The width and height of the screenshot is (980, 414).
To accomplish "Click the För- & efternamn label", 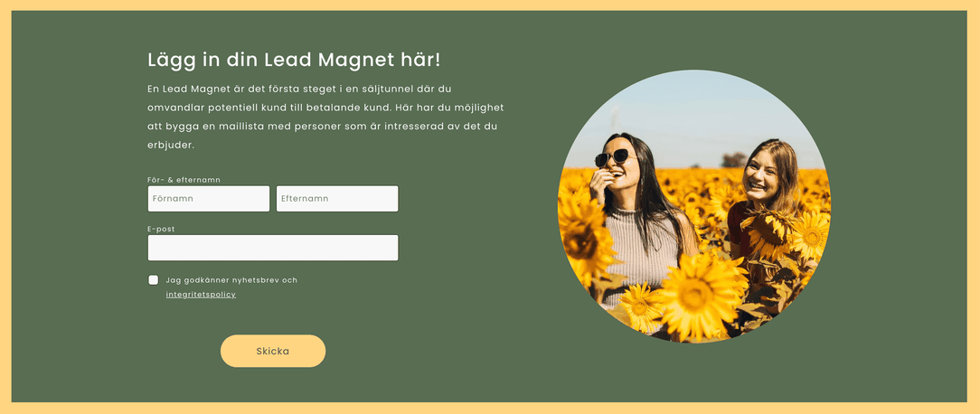I will (184, 180).
